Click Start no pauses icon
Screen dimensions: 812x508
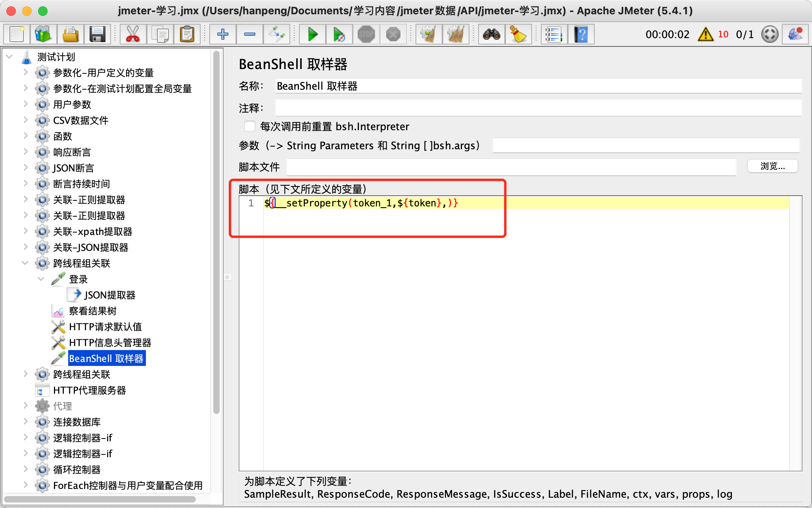(x=339, y=34)
